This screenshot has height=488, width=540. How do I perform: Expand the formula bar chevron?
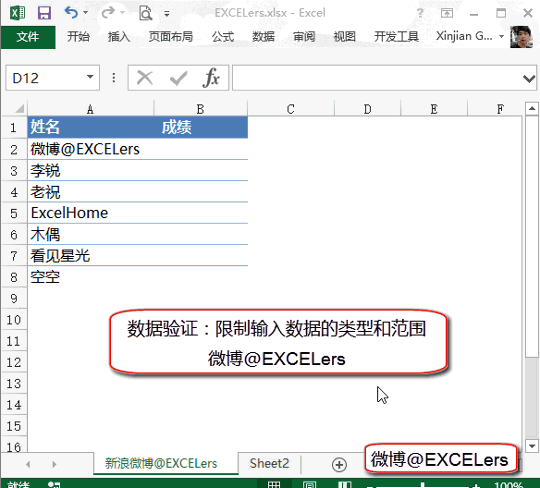[x=529, y=79]
